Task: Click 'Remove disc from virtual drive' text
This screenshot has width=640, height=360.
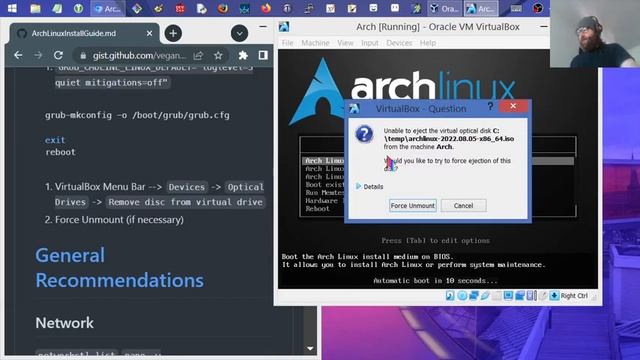Action: click(186, 202)
